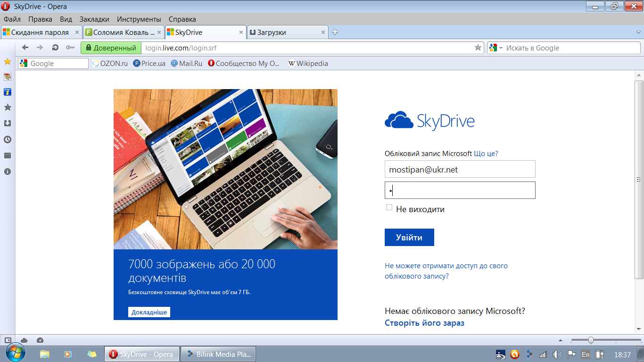Click the orange circular tray icon
This screenshot has width=644, height=362.
pyautogui.click(x=515, y=354)
